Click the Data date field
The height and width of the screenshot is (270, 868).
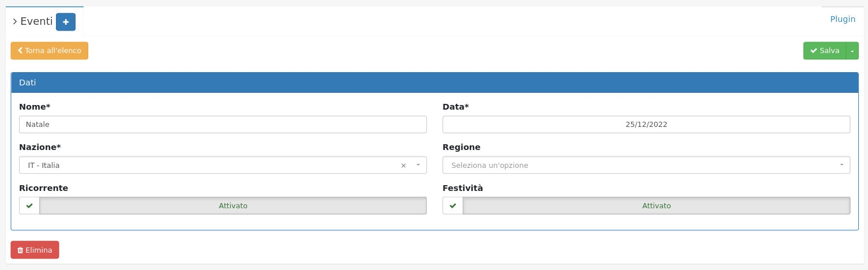646,125
